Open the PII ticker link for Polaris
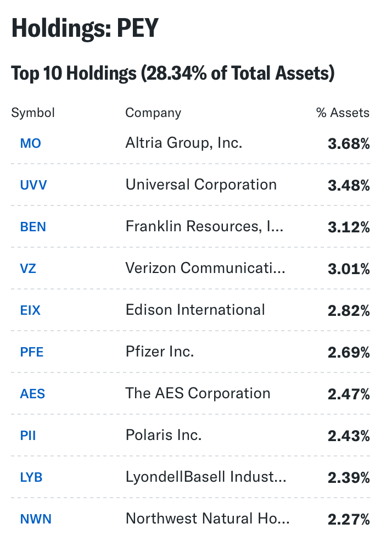The width and height of the screenshot is (392, 557). pyautogui.click(x=28, y=436)
